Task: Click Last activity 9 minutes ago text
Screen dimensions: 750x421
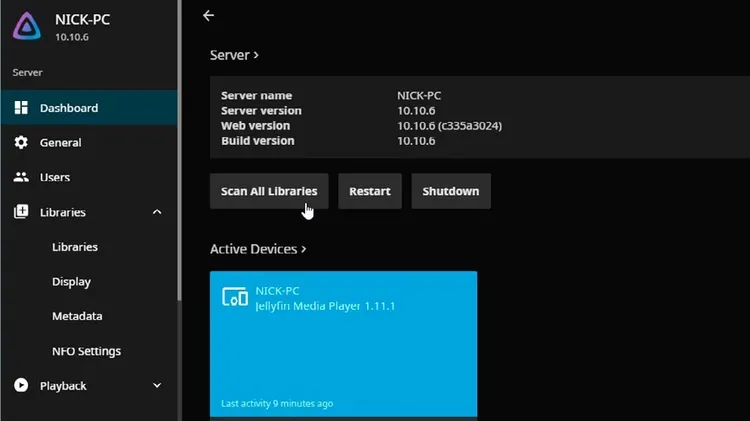Action: 277,403
